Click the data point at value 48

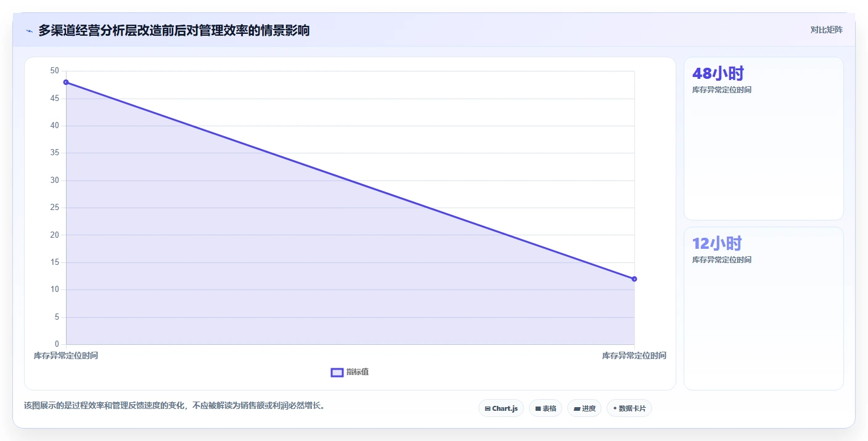pos(66,83)
